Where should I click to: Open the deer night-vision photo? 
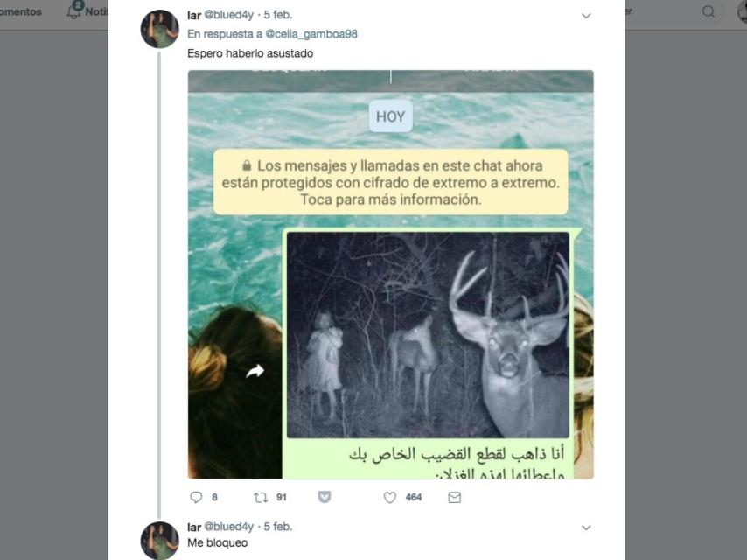[x=428, y=335]
